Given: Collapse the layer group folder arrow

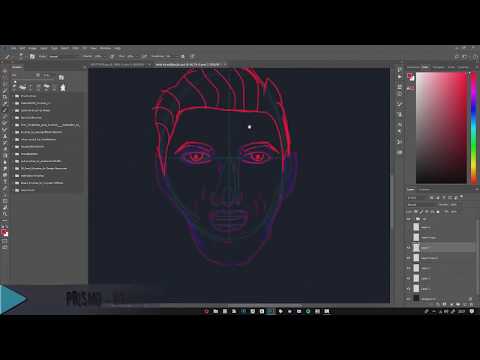Looking at the screenshot, I should (x=414, y=219).
